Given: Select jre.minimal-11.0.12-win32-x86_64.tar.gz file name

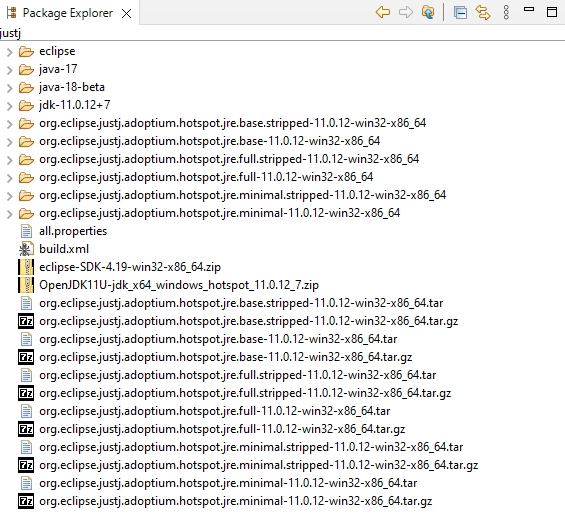Looking at the screenshot, I should coord(235,501).
